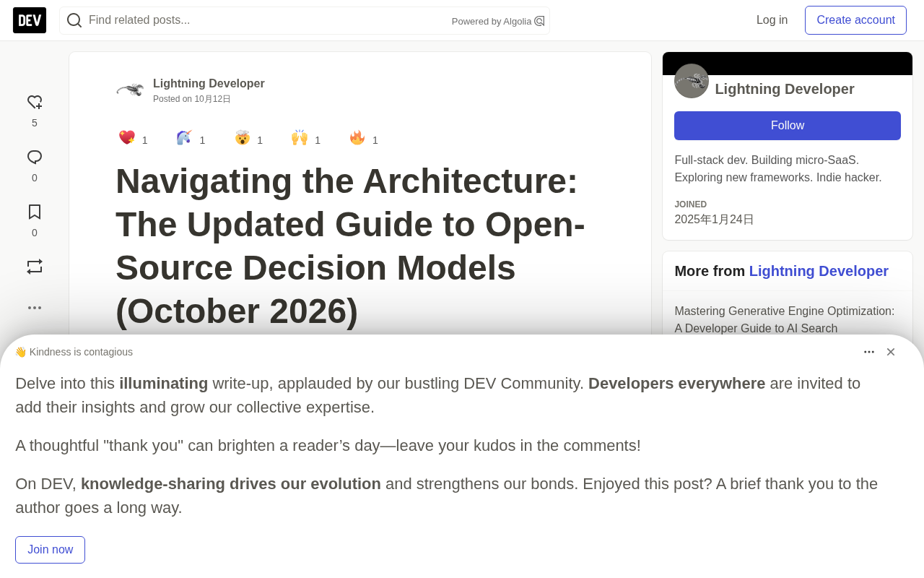Screen dimensions: 924x578
Task: Open author's small avatar beside post date
Action: [130, 90]
